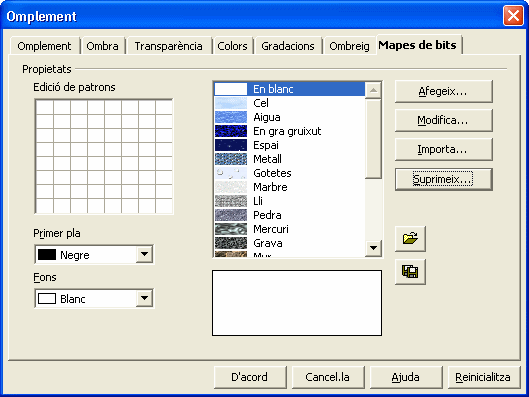Select the Marbre bitmap entry
Viewport: 529px width, 397px height.
289,187
